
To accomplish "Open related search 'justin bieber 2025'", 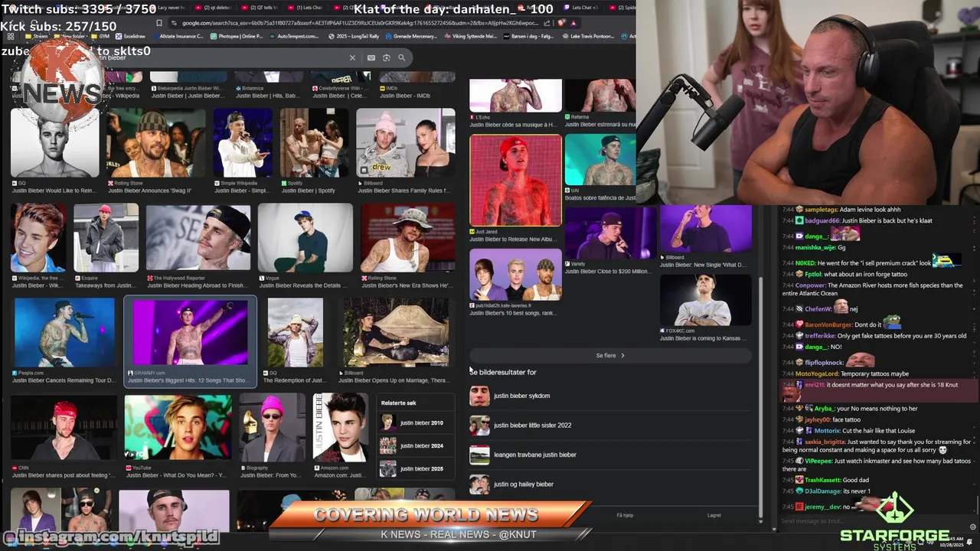I will (x=416, y=468).
